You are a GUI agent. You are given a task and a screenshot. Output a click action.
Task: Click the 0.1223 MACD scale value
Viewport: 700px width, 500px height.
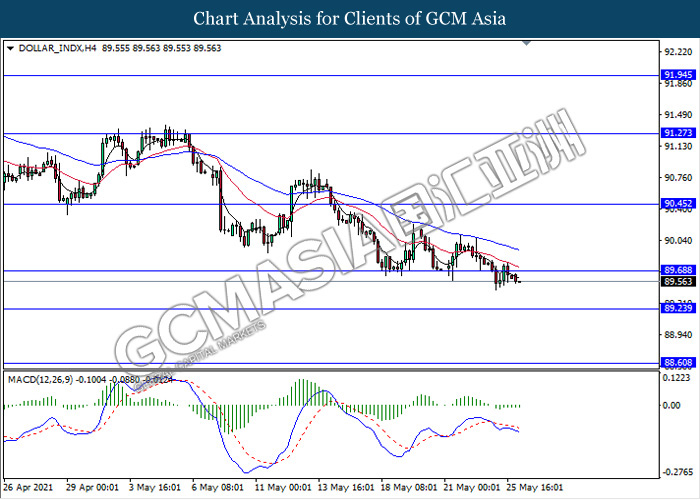coord(676,378)
